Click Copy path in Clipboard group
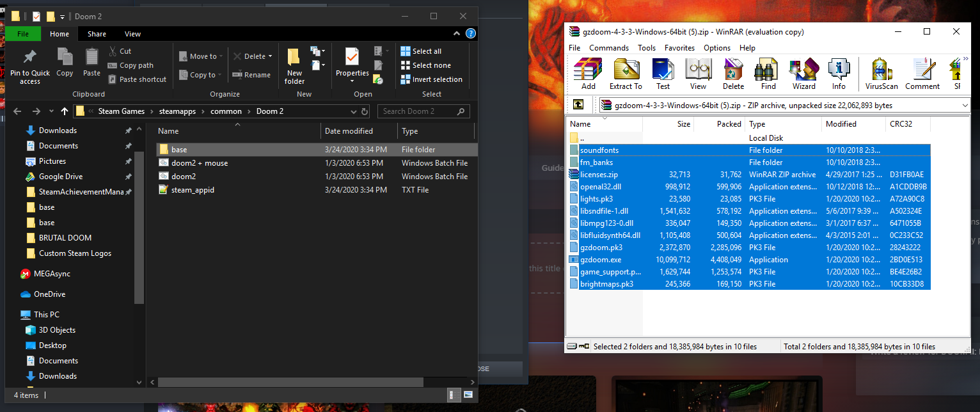Viewport: 980px width, 412px height. pos(130,65)
